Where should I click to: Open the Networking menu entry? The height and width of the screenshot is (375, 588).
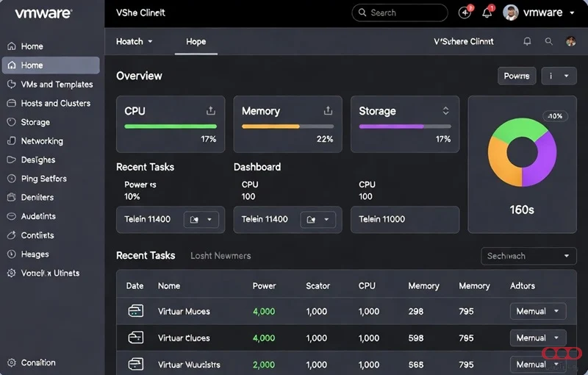42,141
